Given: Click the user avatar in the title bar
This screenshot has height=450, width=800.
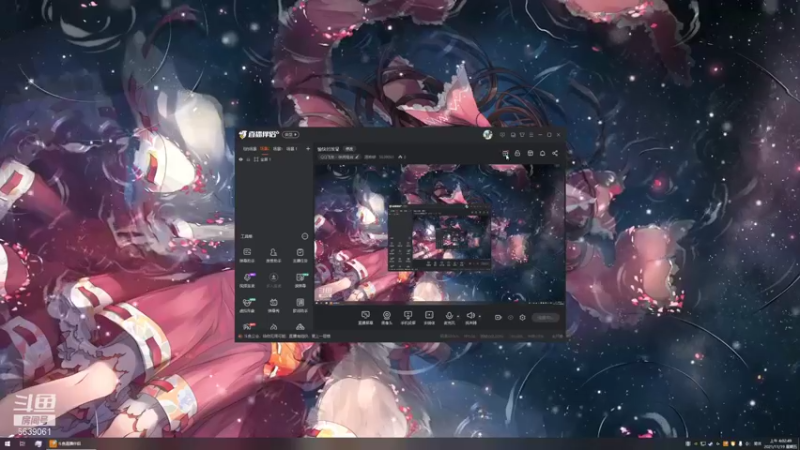Looking at the screenshot, I should (487, 134).
